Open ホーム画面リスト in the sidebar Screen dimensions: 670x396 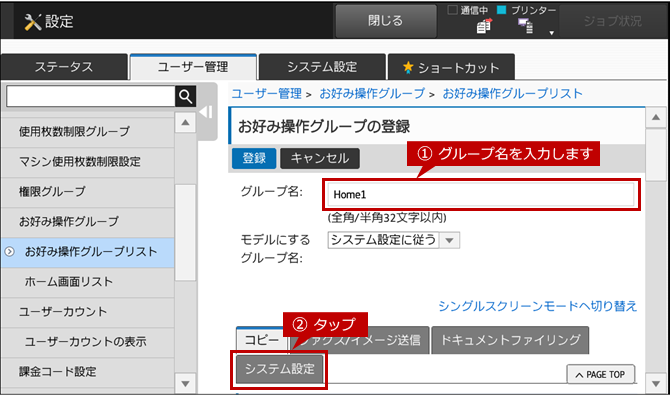coord(88,282)
